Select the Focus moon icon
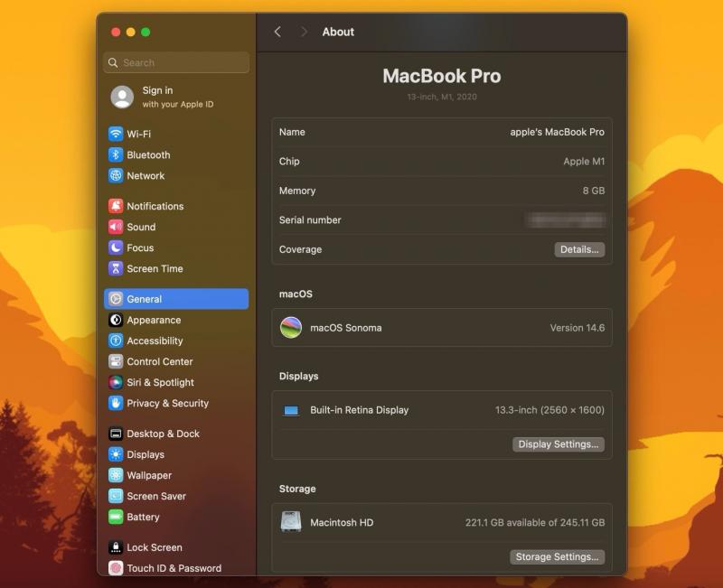723x588 pixels. (116, 247)
